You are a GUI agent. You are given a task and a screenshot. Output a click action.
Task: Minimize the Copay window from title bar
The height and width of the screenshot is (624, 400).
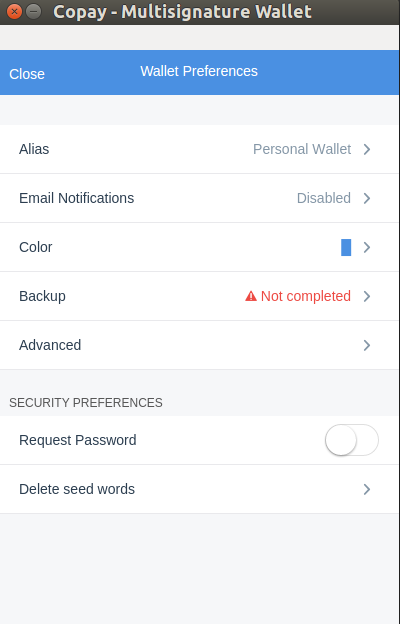(33, 12)
